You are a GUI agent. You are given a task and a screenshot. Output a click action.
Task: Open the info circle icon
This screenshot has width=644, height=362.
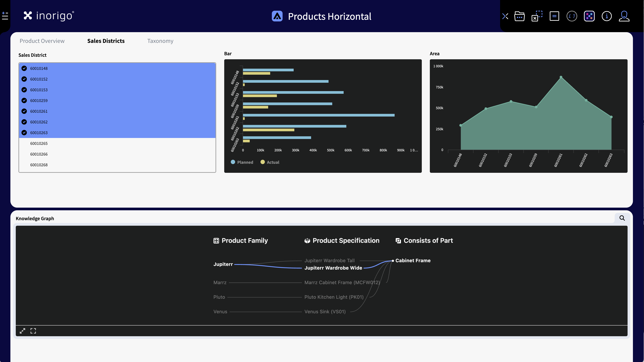pyautogui.click(x=606, y=16)
